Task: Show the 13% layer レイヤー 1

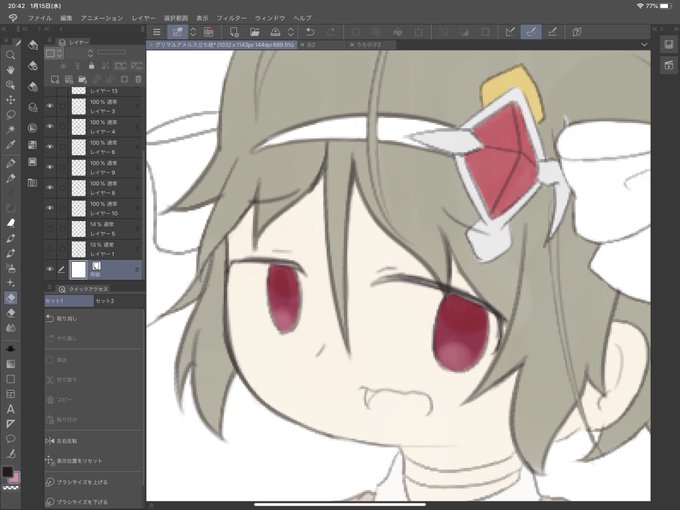Action: click(x=50, y=249)
